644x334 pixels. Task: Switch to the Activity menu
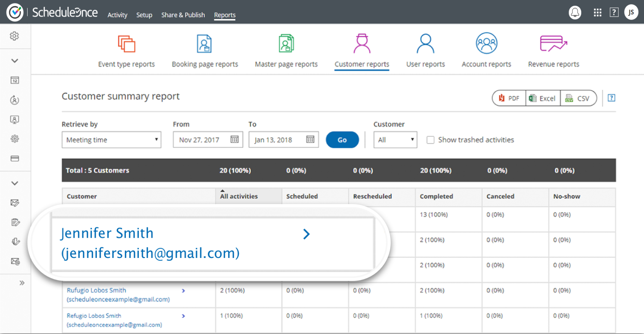click(117, 15)
